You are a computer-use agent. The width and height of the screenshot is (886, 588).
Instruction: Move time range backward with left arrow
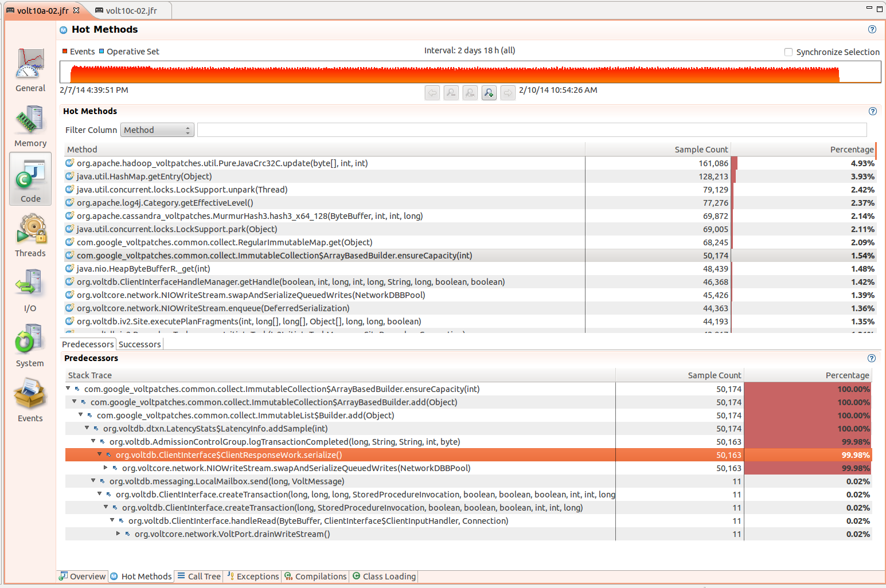(x=432, y=92)
